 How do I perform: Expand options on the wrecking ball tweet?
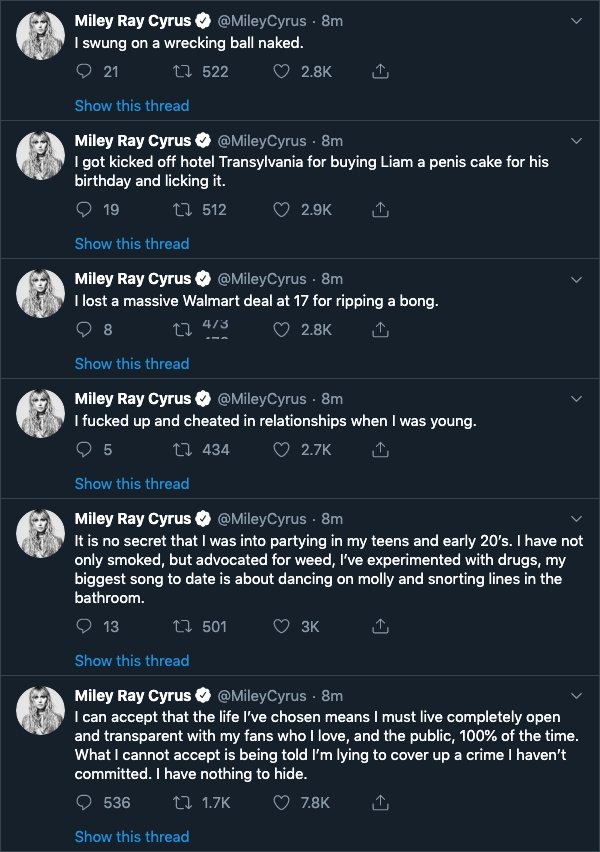[x=576, y=18]
